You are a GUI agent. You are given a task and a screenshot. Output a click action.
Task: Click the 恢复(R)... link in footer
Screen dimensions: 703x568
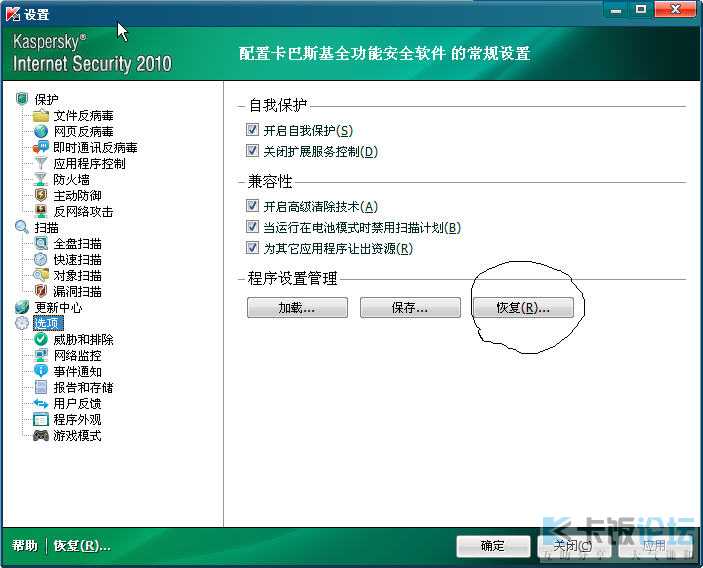click(x=82, y=546)
